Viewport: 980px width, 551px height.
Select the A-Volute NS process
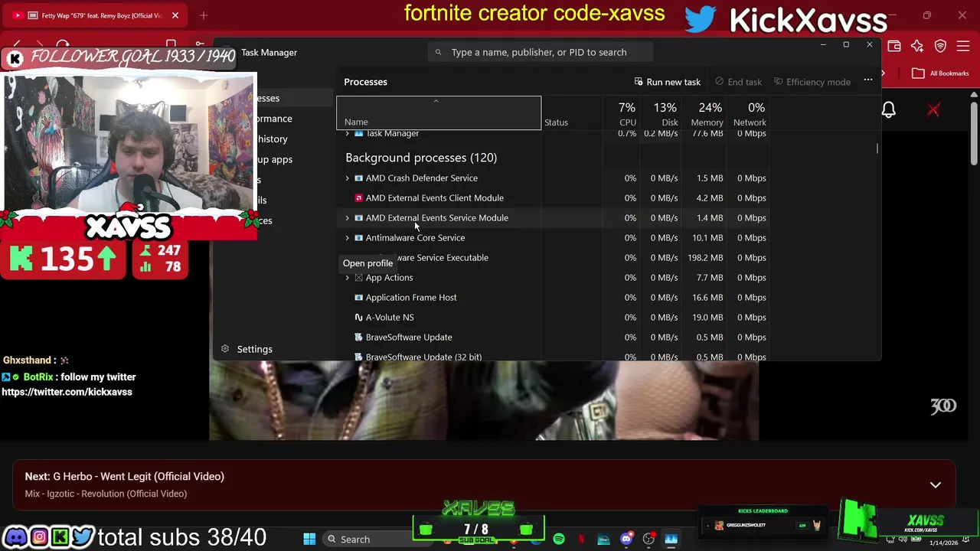[553, 318]
